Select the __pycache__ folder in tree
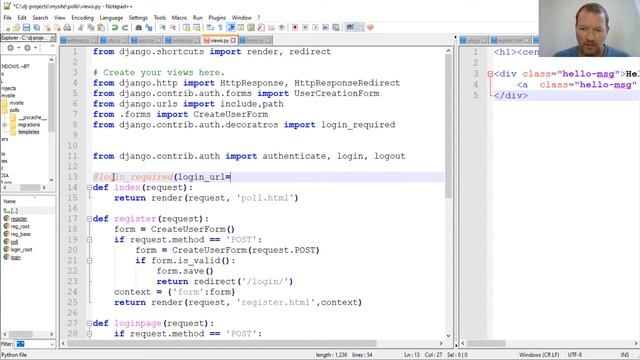The height and width of the screenshot is (360, 640). click(32, 118)
